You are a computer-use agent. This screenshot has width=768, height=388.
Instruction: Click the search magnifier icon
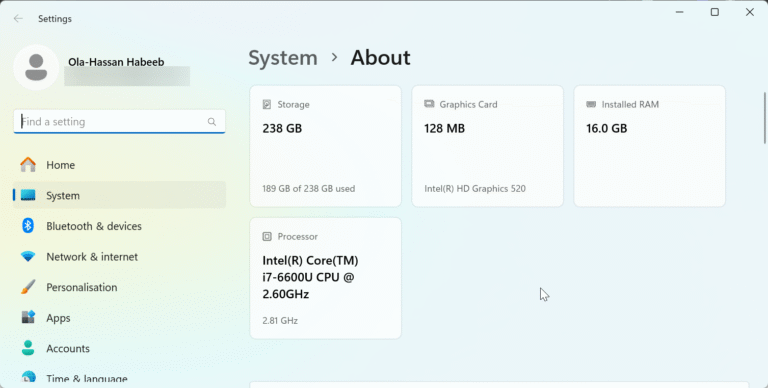pos(212,122)
